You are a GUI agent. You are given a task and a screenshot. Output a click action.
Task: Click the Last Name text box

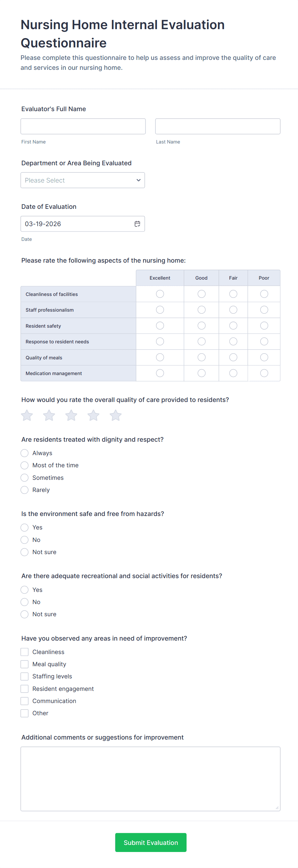pyautogui.click(x=218, y=127)
